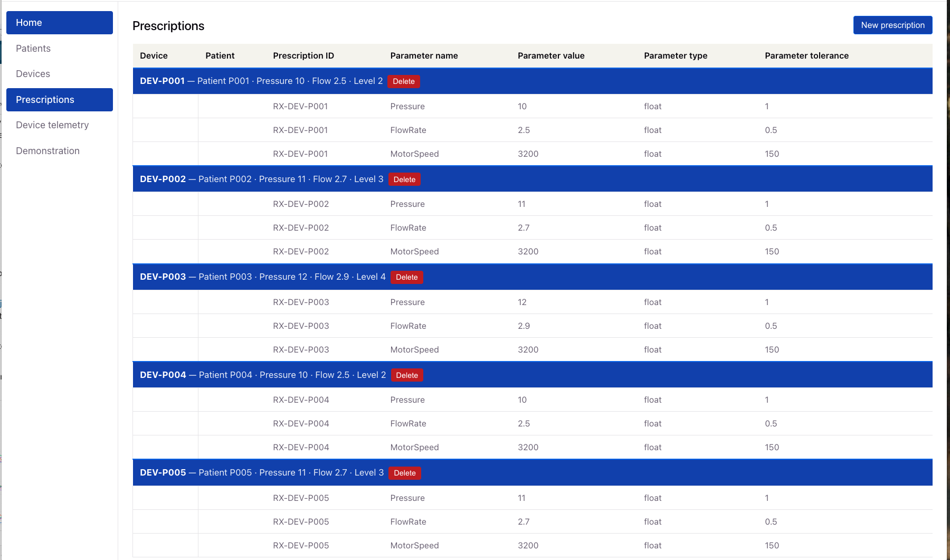
Task: Click the DEV-P001 group header row
Action: 633,81
